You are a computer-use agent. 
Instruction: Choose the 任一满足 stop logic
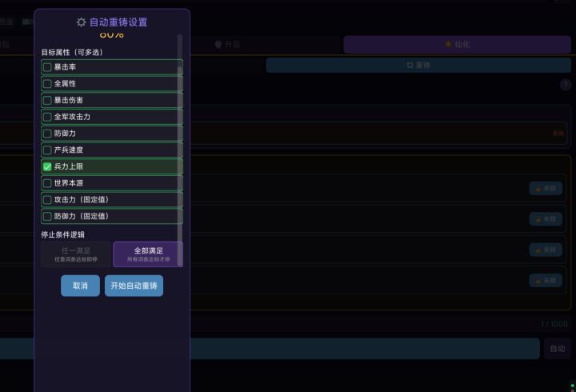pos(76,254)
